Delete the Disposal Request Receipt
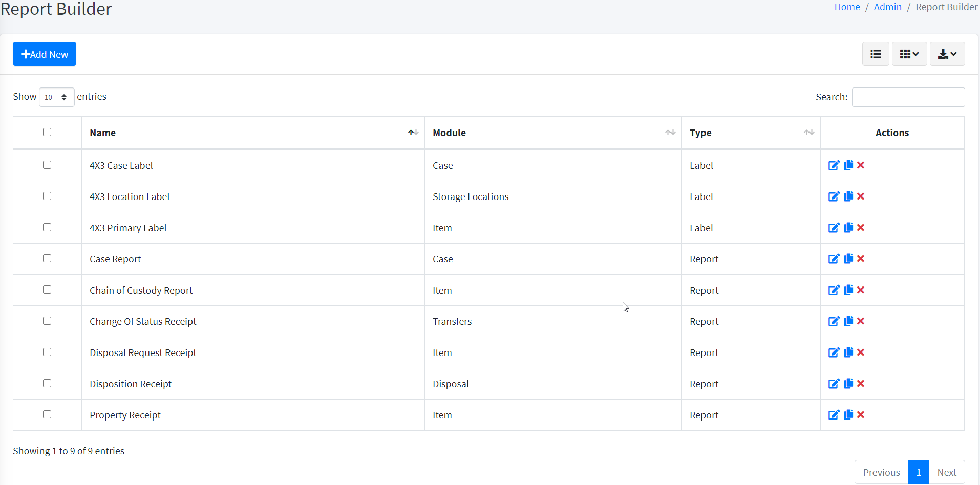Viewport: 980px width, 485px height. point(861,352)
